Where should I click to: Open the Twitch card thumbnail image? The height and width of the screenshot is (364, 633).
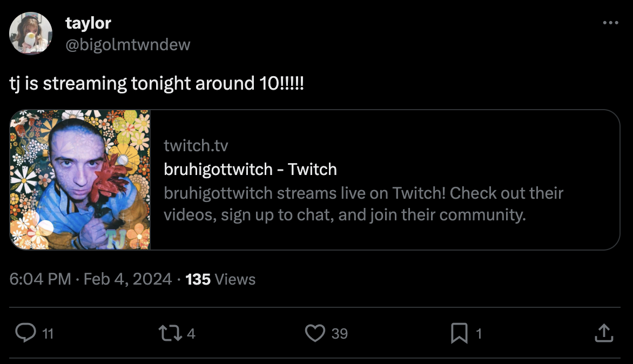pyautogui.click(x=80, y=180)
